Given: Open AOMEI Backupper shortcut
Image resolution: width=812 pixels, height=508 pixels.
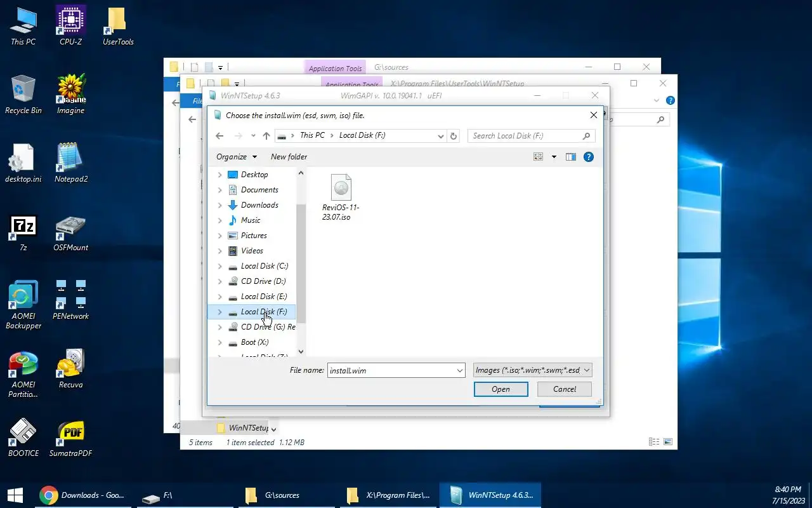Looking at the screenshot, I should pyautogui.click(x=23, y=305).
